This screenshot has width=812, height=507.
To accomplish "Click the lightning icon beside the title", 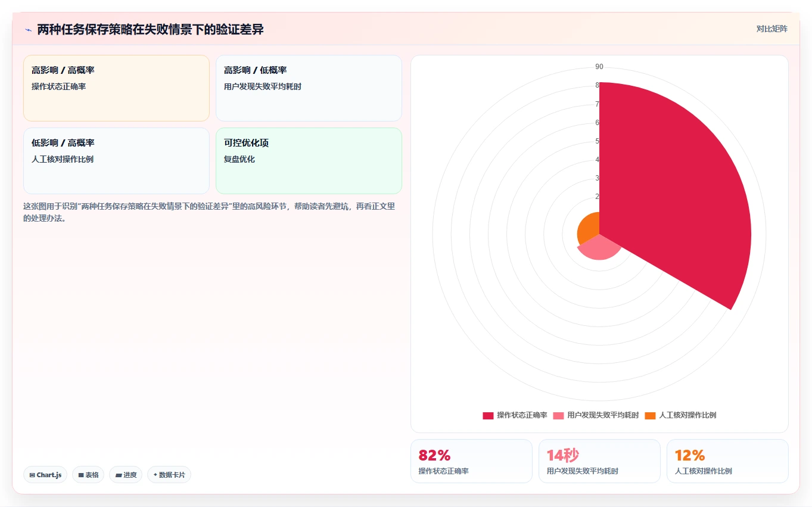I will pyautogui.click(x=28, y=30).
